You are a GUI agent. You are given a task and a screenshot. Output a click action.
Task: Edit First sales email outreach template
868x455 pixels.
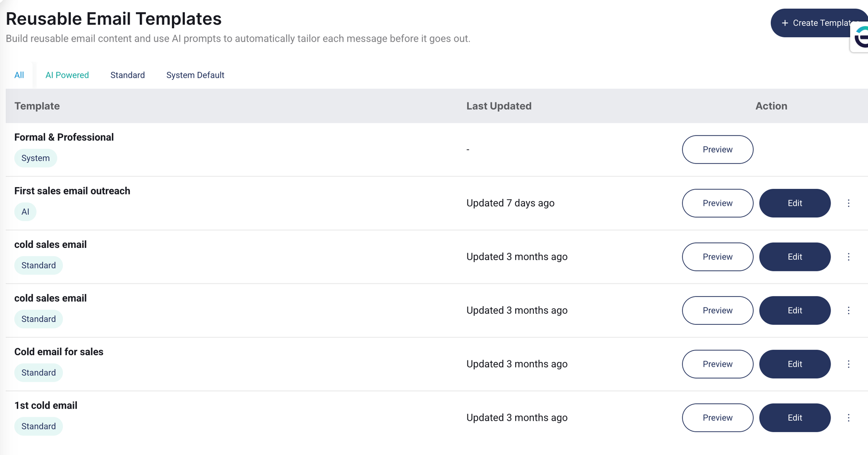[x=795, y=203]
